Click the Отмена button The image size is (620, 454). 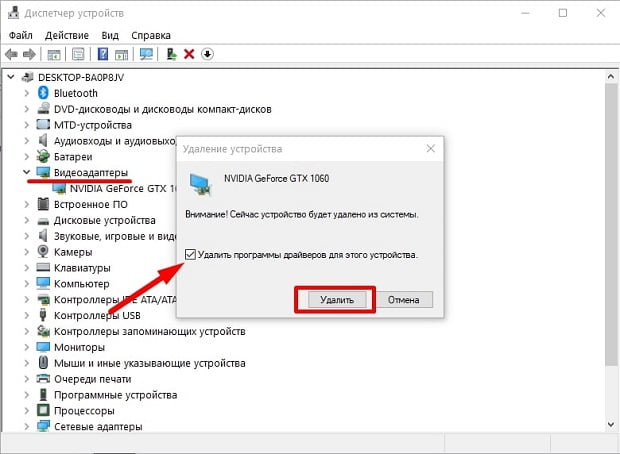pos(404,300)
